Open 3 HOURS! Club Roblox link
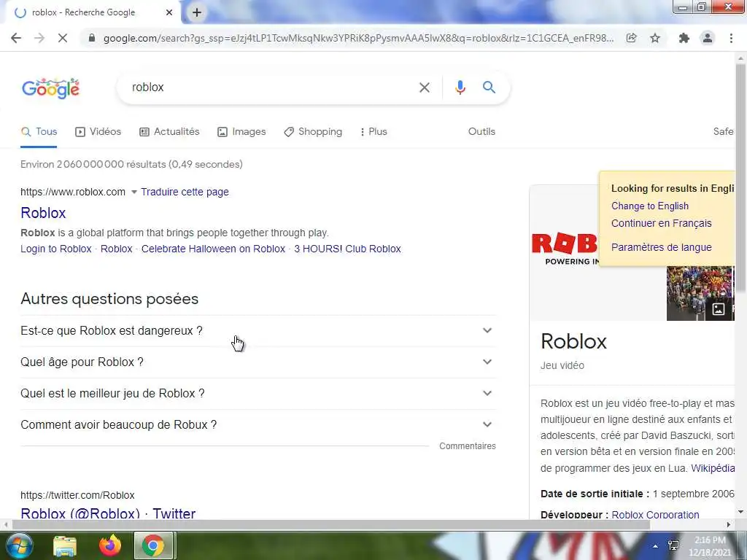Viewport: 747px width, 560px height. click(x=347, y=249)
